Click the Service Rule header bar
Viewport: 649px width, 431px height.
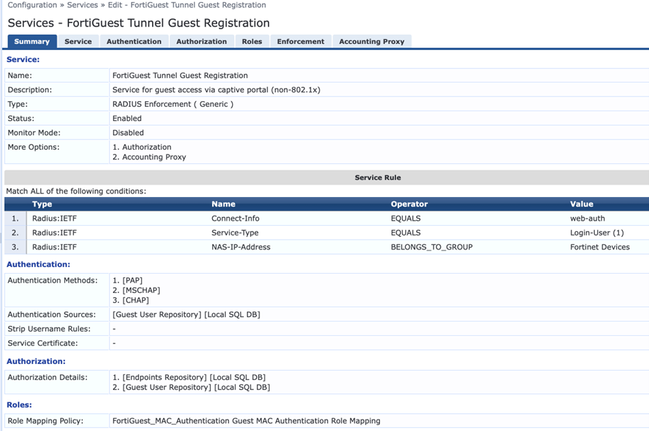(x=327, y=177)
